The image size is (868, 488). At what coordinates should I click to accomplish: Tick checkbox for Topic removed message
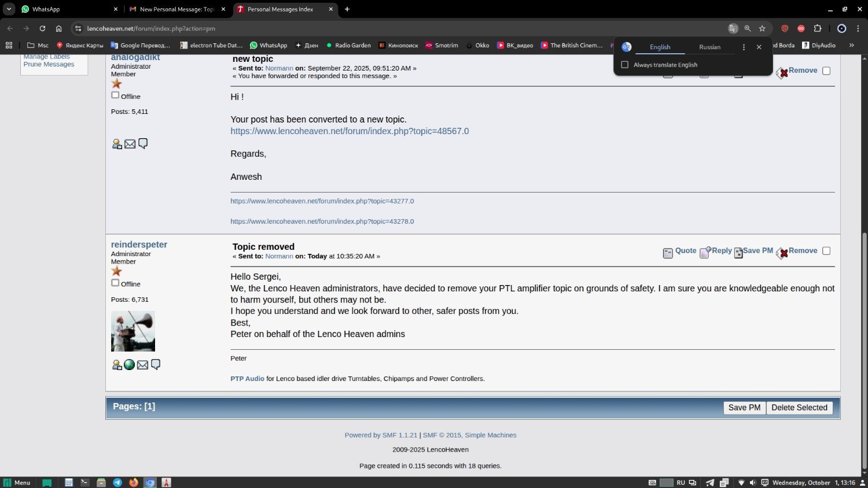pos(826,251)
